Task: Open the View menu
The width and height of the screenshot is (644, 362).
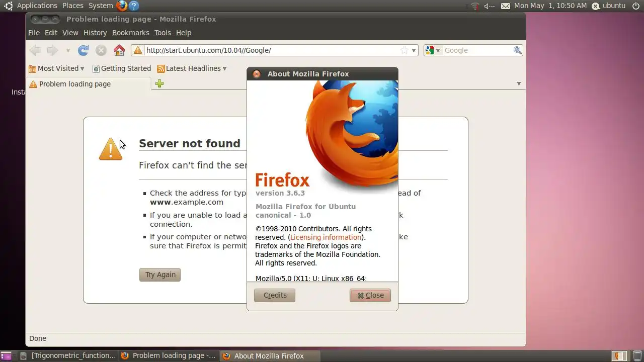Action: [70, 33]
